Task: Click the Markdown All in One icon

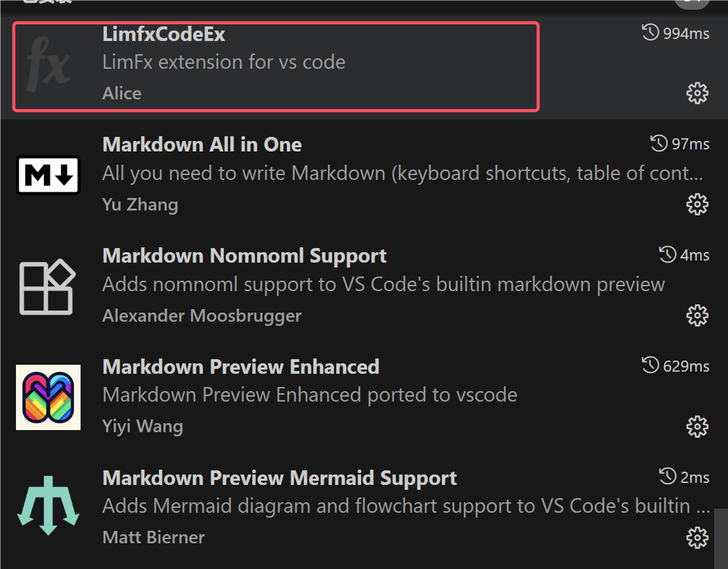Action: click(x=47, y=175)
